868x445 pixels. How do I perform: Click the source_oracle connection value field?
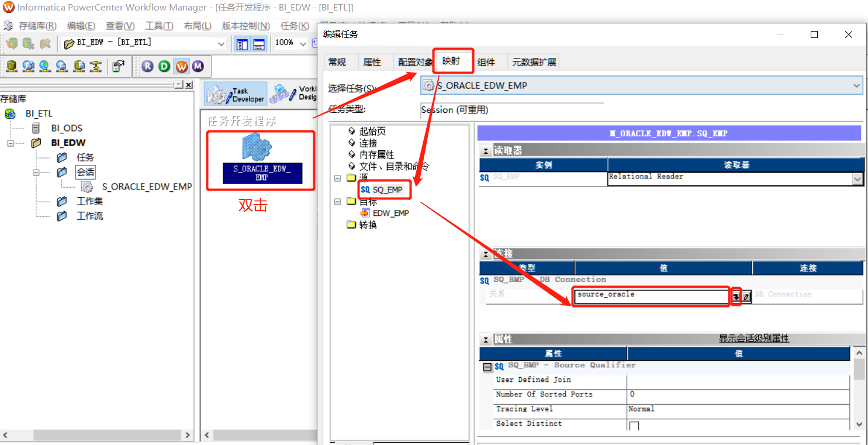pyautogui.click(x=652, y=296)
